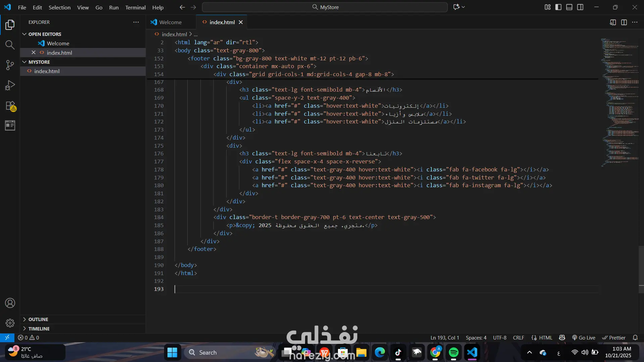Image resolution: width=644 pixels, height=362 pixels.
Task: Open the Accounts icon in activity bar
Action: [x=10, y=303]
